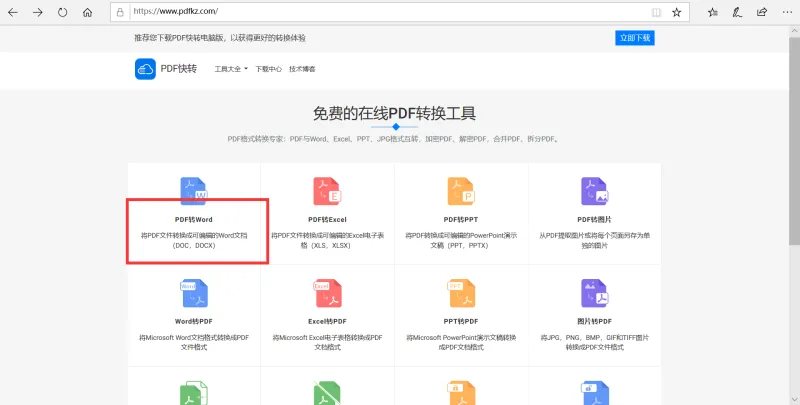Screen dimensions: 800x405
Task: Click the description 将Microsoft Word文档格式转换成PDF
Action: (194, 343)
